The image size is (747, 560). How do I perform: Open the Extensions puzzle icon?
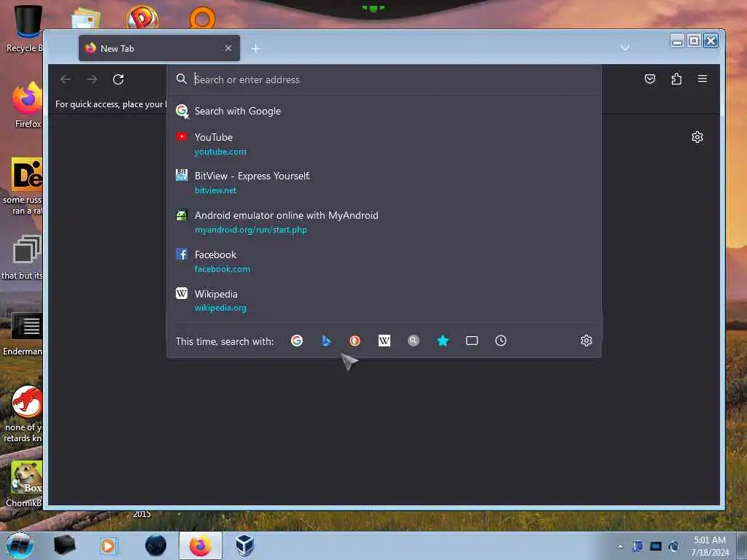click(676, 79)
